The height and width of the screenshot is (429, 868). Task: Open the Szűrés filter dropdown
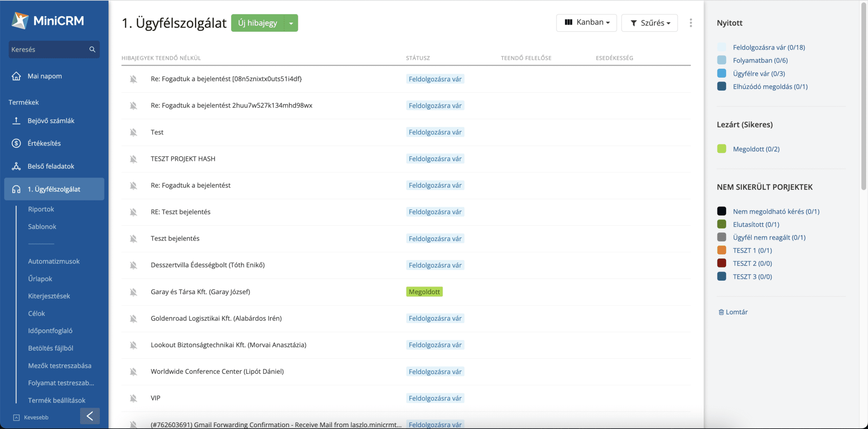[x=649, y=23]
